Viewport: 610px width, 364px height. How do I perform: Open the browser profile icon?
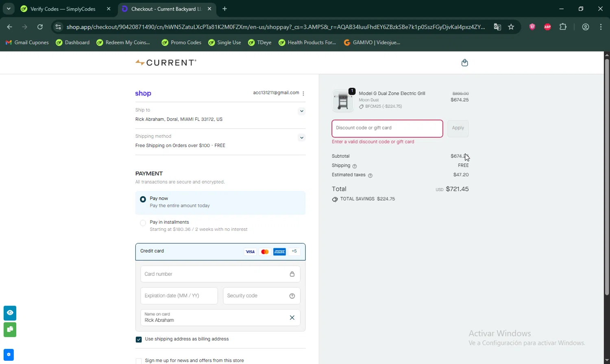pos(586,27)
